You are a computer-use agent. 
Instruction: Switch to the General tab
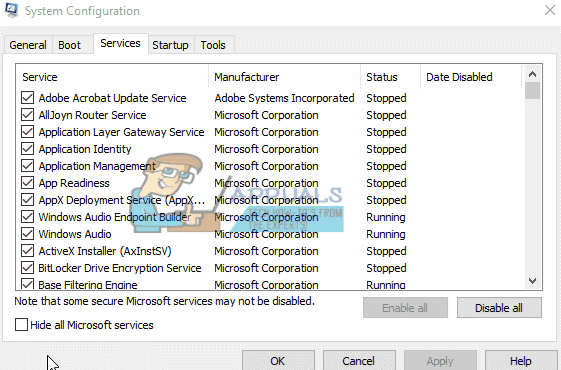pyautogui.click(x=28, y=45)
